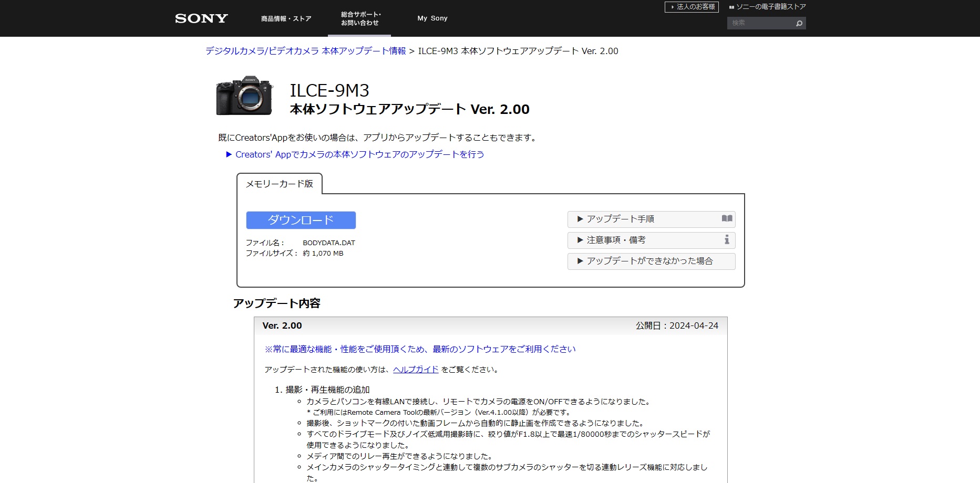
Task: Click the info icon on 注意事項・備考
Action: (x=727, y=240)
